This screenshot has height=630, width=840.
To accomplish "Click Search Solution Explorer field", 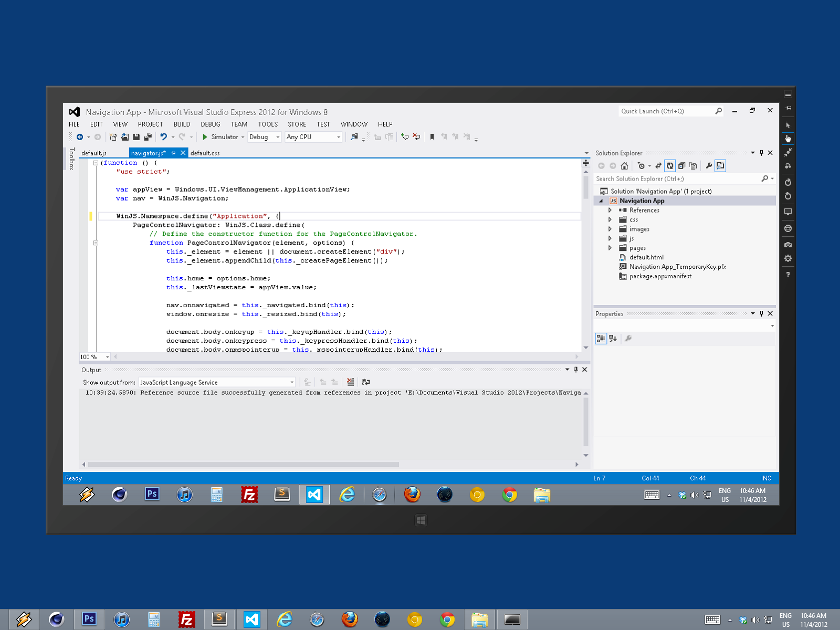I will [677, 179].
